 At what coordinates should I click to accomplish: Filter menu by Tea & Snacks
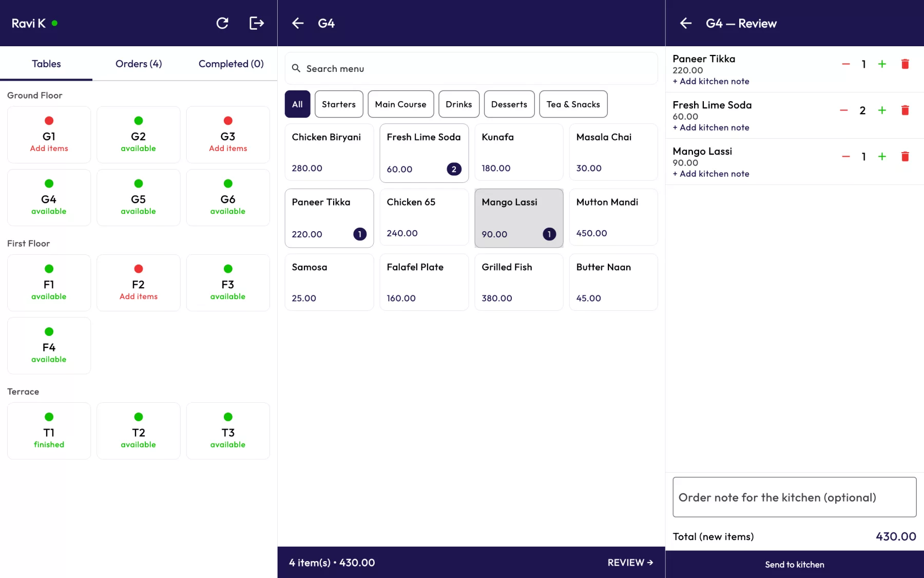click(573, 104)
